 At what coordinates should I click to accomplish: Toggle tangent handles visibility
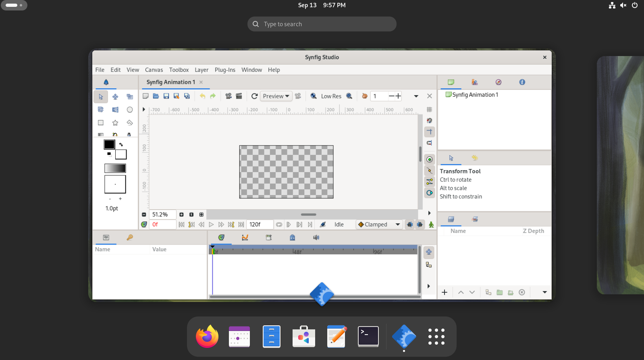(x=430, y=182)
